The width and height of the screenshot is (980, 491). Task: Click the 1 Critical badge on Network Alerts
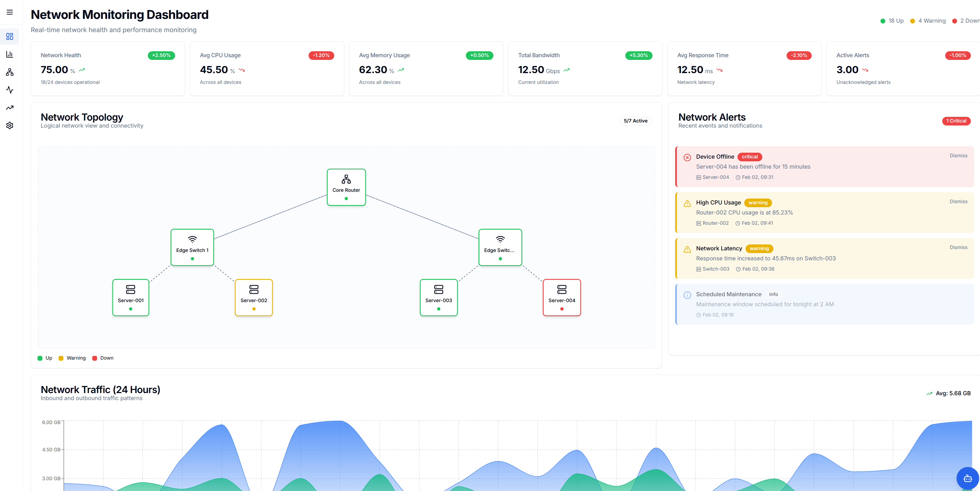click(956, 121)
